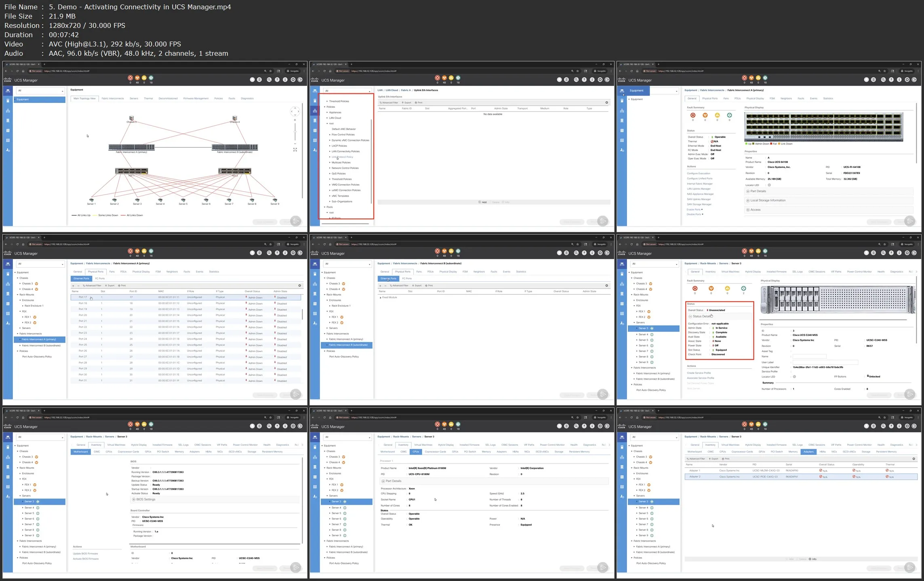Click Associate Service Profile in Server 3 General frame

pos(701,378)
